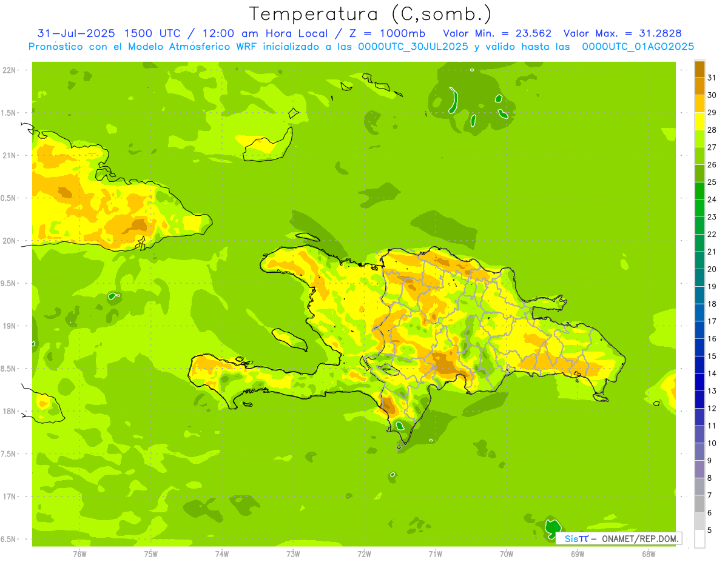Viewport: 728px width, 562px height.
Task: Click the '15' legend value
Action: coord(712,356)
